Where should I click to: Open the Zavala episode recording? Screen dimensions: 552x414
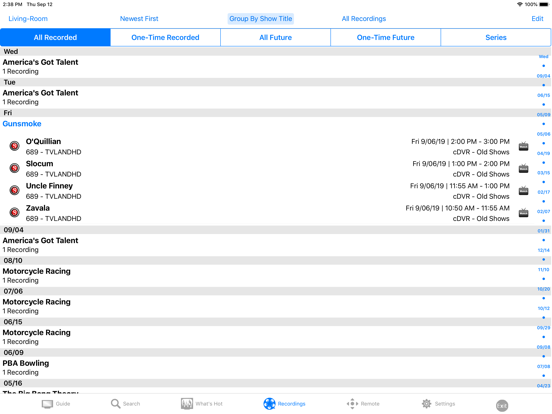268,213
